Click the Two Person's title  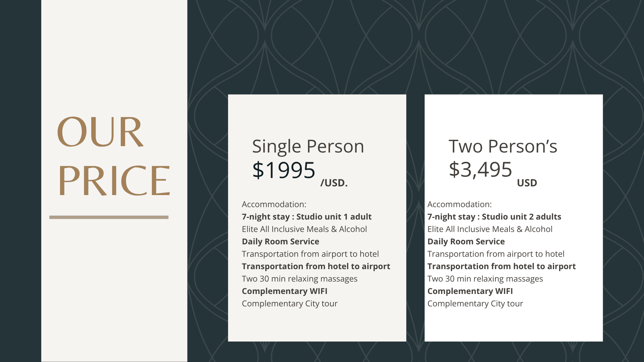pyautogui.click(x=503, y=146)
